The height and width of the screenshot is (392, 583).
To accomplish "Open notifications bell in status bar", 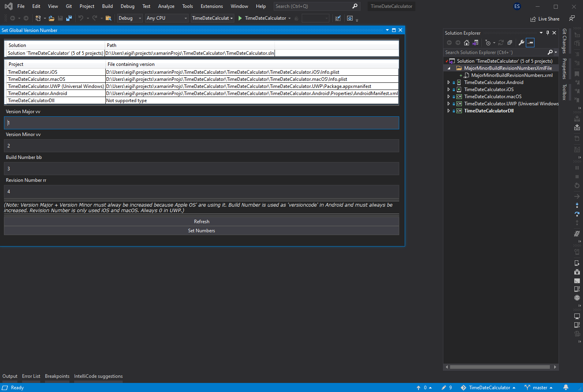I will tap(566, 387).
